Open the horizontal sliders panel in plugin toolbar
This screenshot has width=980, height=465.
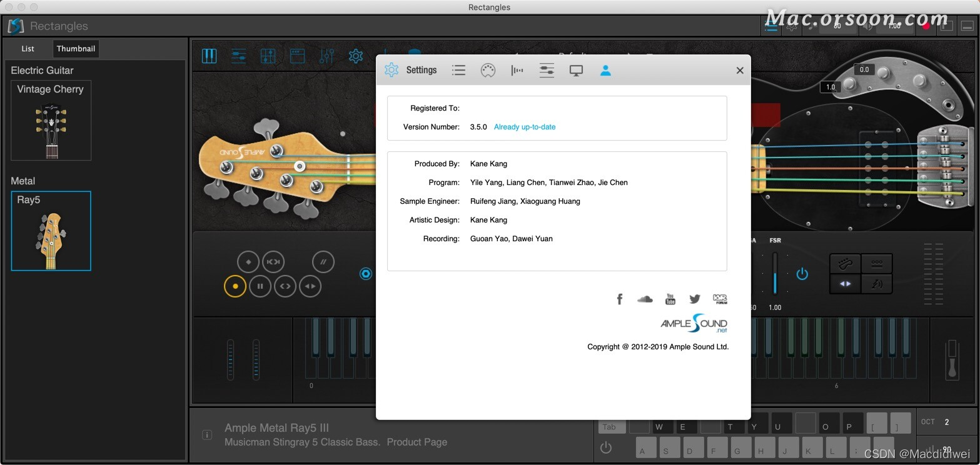[238, 56]
